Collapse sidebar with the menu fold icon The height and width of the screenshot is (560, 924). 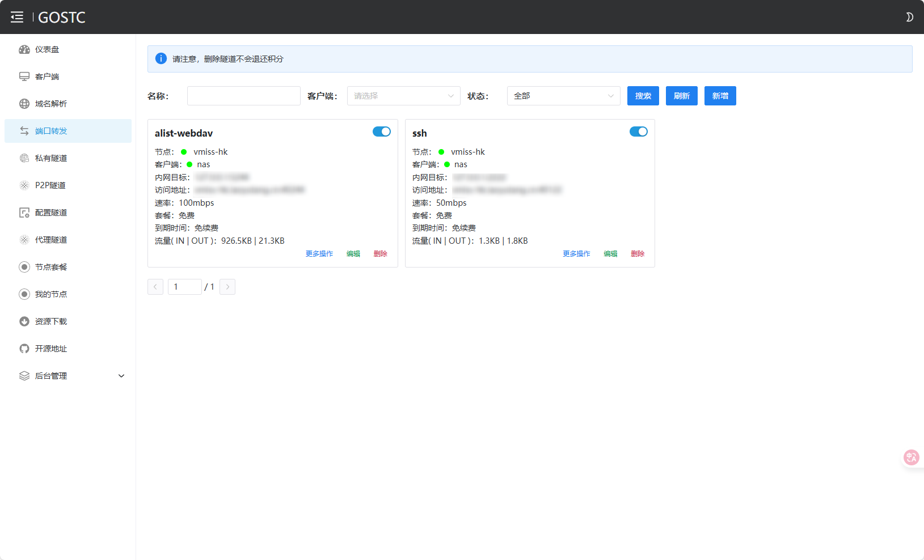(17, 17)
